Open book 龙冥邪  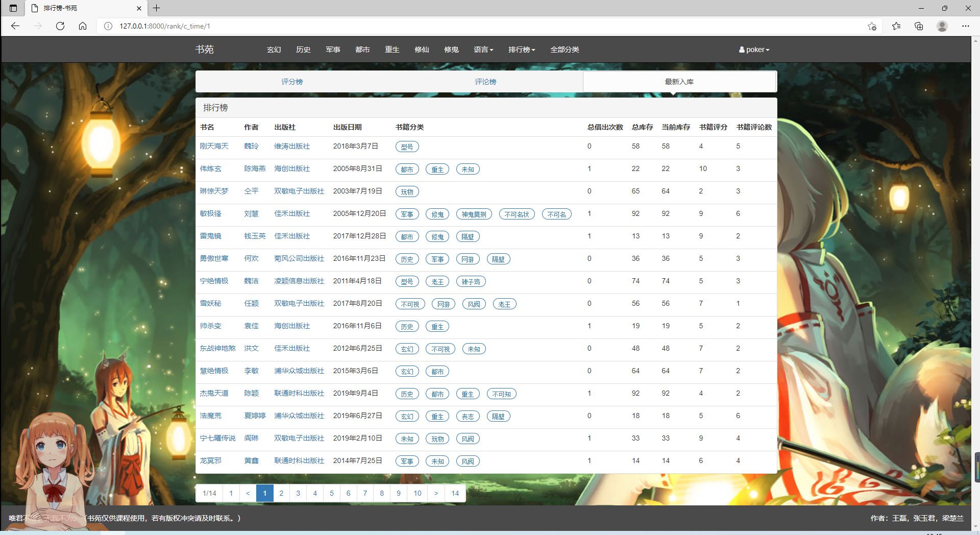pos(210,460)
